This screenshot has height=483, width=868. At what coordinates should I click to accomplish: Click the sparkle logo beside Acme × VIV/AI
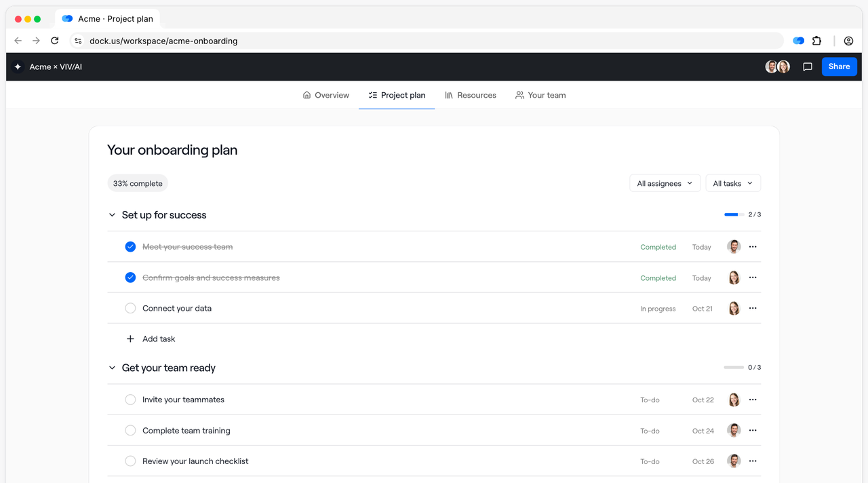click(18, 66)
